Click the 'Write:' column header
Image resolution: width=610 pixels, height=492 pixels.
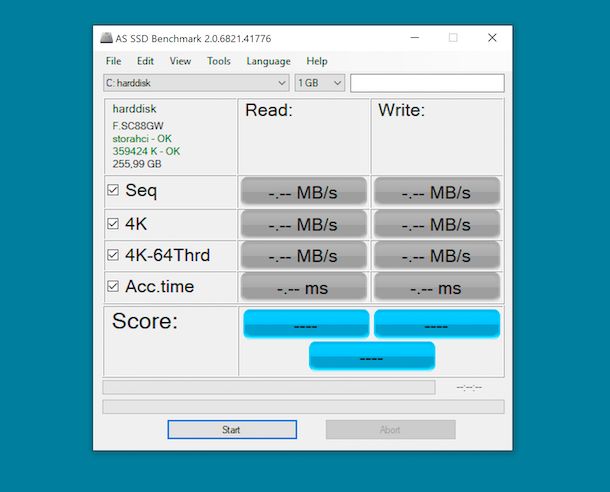[x=401, y=110]
